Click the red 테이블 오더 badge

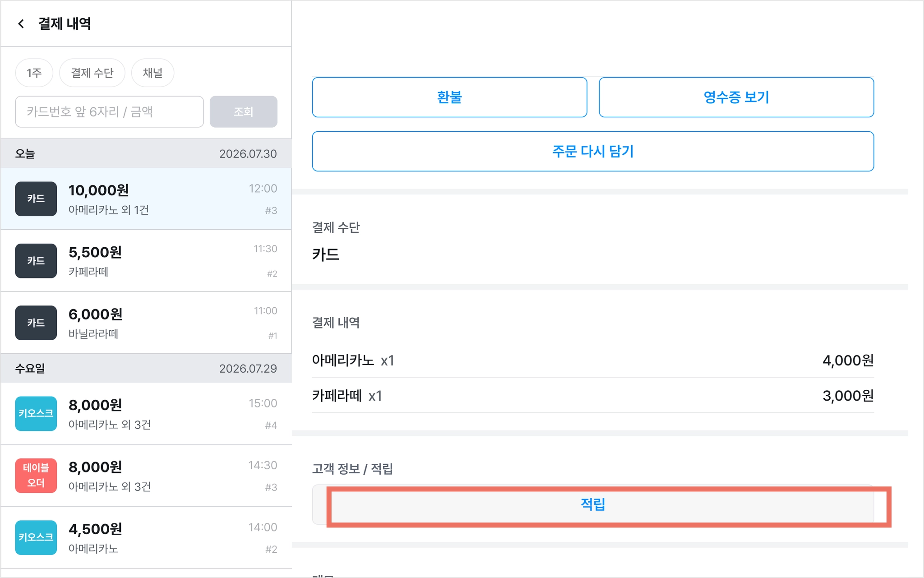click(x=36, y=475)
